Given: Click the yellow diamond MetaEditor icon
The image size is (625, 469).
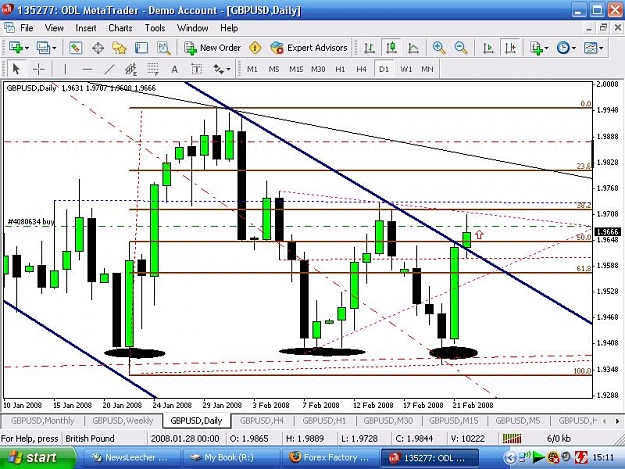Looking at the screenshot, I should click(255, 48).
